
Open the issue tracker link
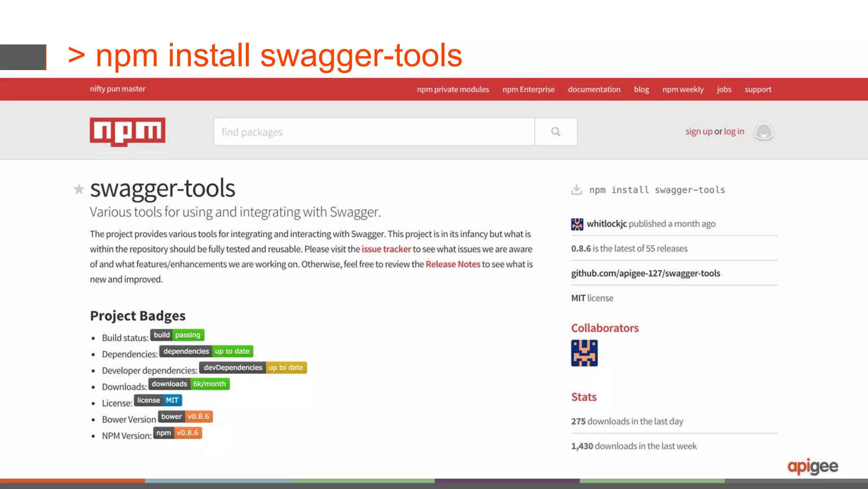[x=386, y=249]
